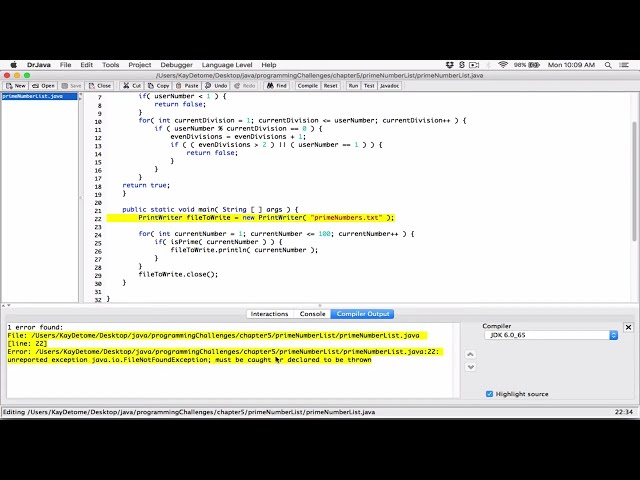This screenshot has height=480, width=640.
Task: Open the File menu
Action: tap(65, 65)
